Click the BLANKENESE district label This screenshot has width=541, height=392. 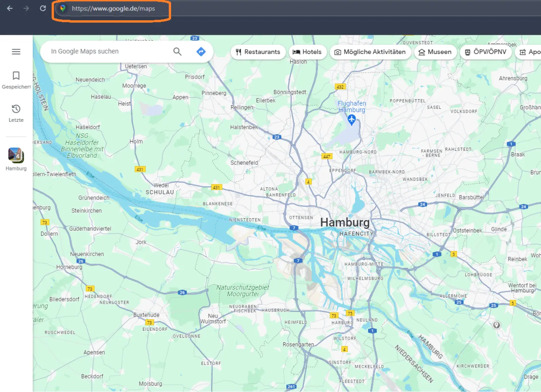click(x=218, y=204)
